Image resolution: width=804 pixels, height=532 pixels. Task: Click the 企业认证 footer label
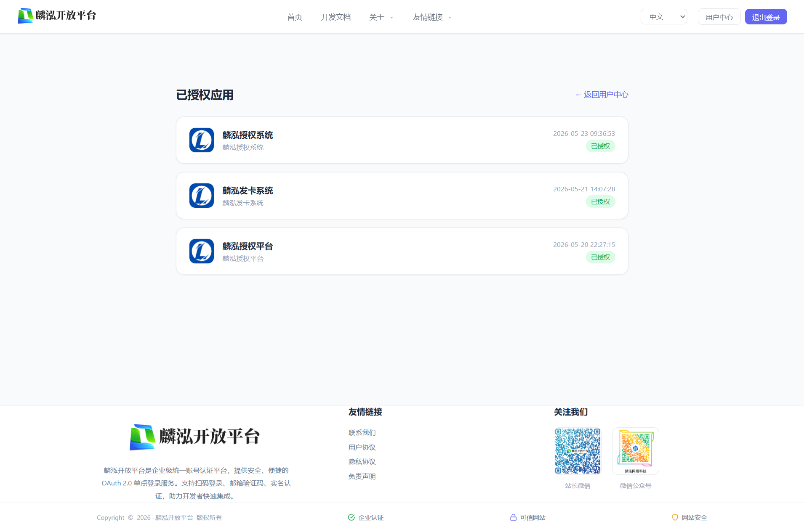tap(371, 518)
